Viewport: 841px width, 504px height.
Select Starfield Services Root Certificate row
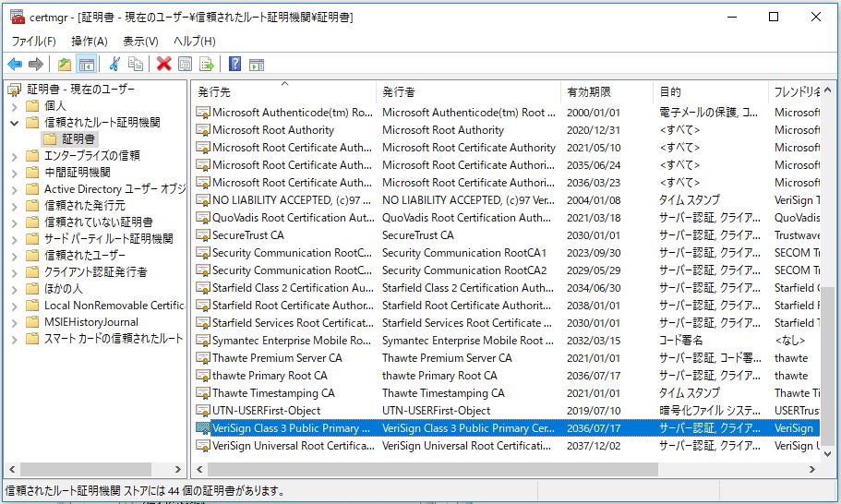point(507,323)
